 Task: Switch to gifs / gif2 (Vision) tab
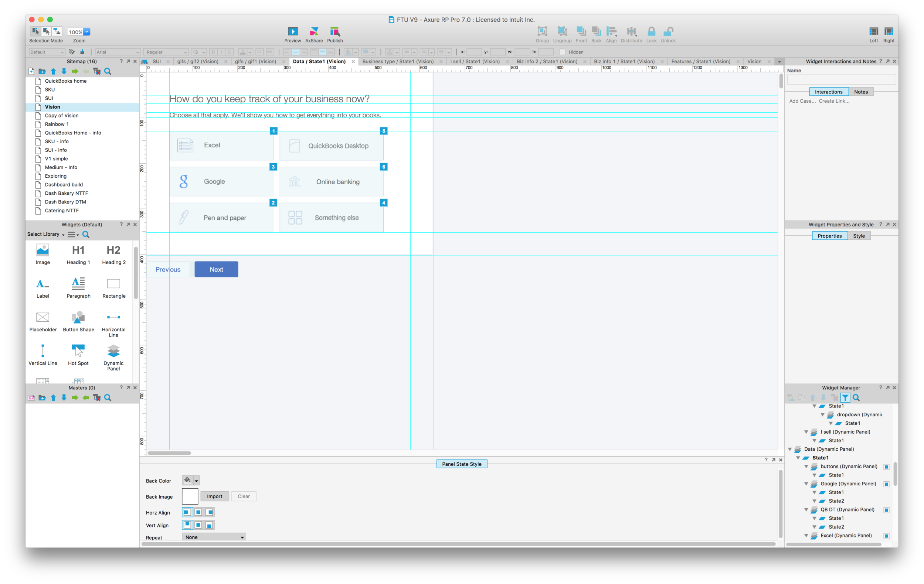point(198,61)
